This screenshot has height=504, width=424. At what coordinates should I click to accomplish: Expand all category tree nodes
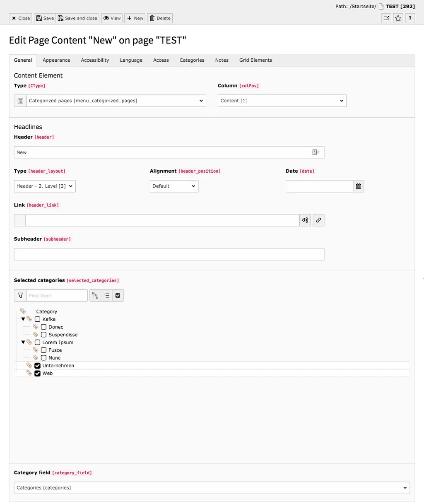(95, 295)
